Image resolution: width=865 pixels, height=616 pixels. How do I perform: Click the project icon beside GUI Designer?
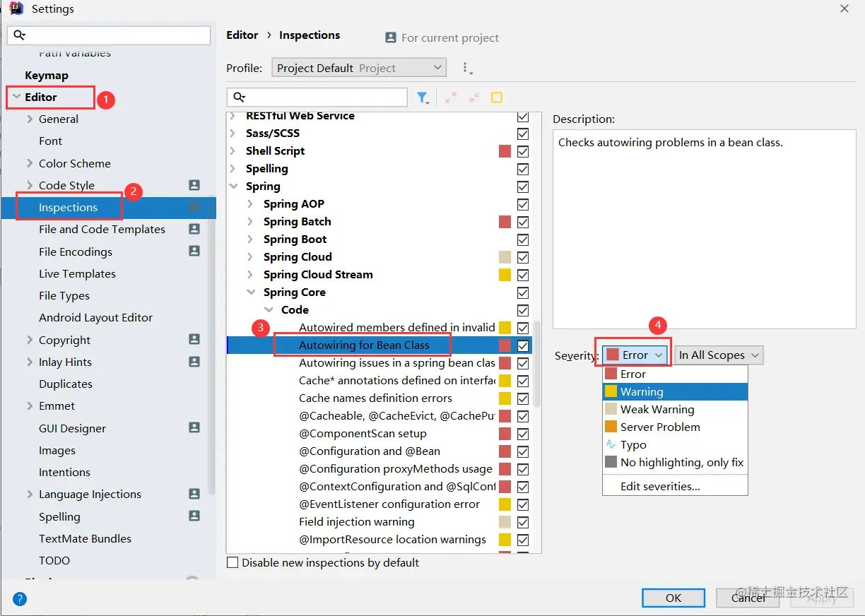[x=194, y=427]
